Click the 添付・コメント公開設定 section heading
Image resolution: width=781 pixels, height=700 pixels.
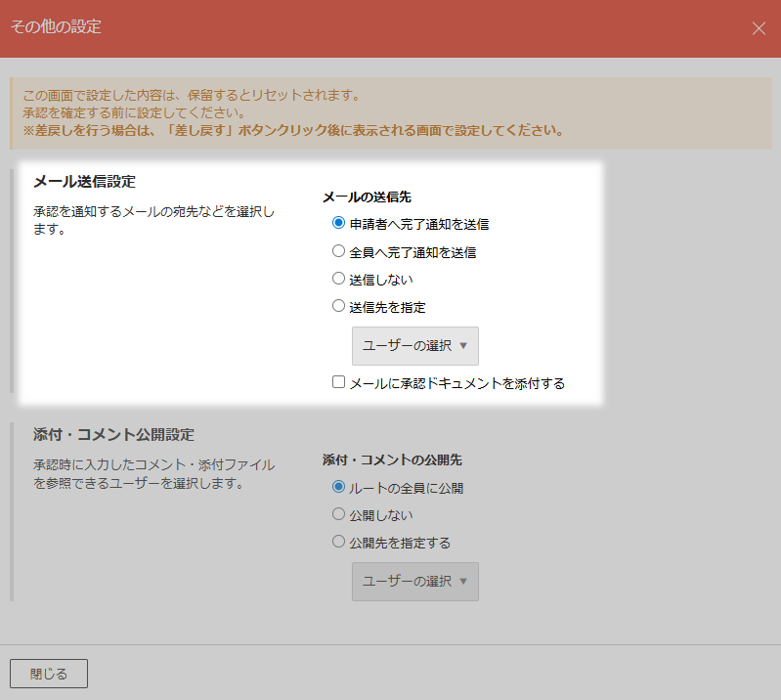coord(113,434)
